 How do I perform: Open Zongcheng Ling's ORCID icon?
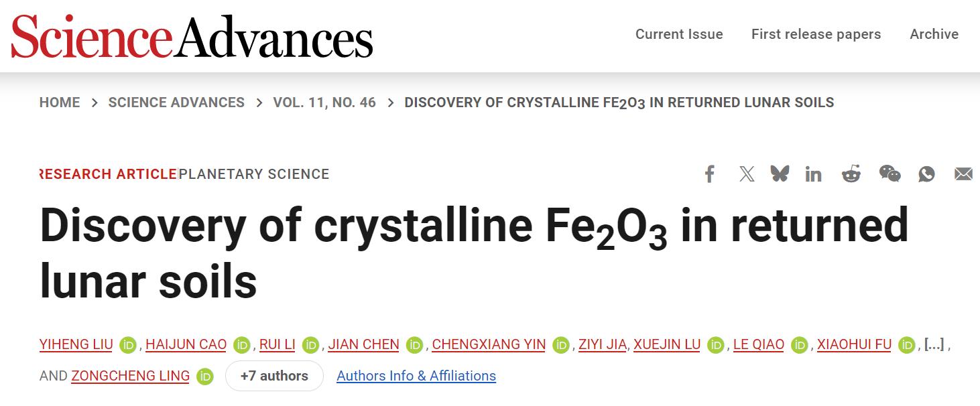tap(205, 377)
